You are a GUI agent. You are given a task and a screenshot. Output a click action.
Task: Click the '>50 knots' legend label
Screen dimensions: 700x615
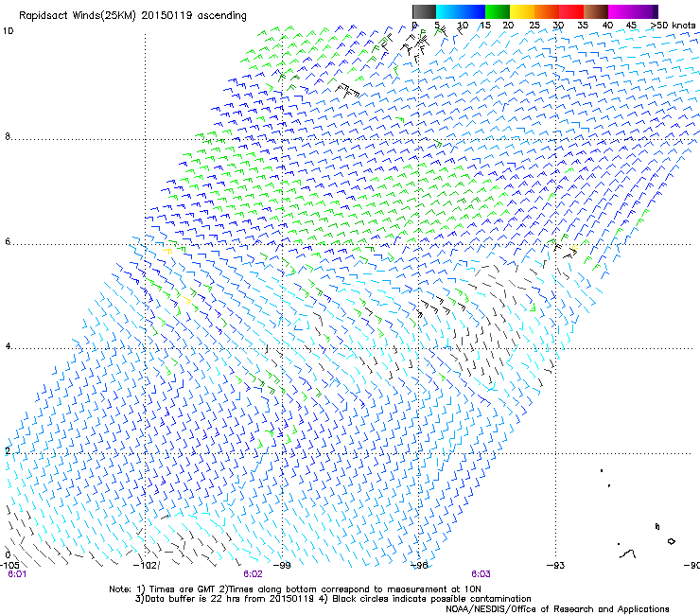tap(674, 26)
